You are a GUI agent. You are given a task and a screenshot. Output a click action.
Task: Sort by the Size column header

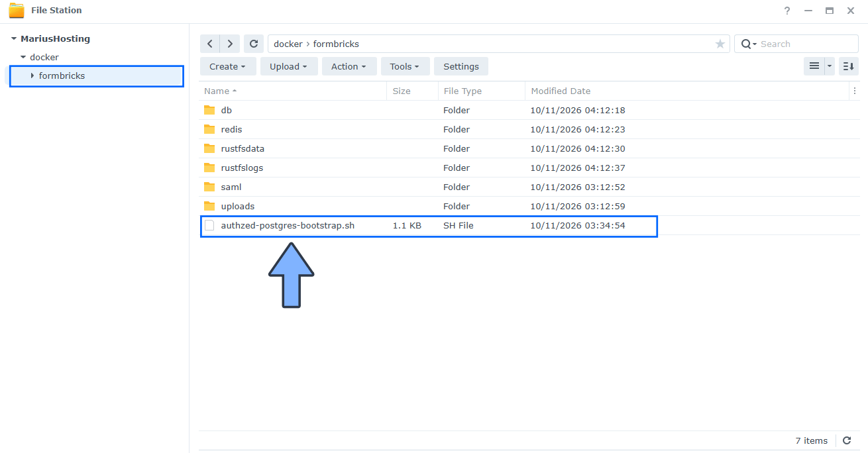click(x=412, y=91)
